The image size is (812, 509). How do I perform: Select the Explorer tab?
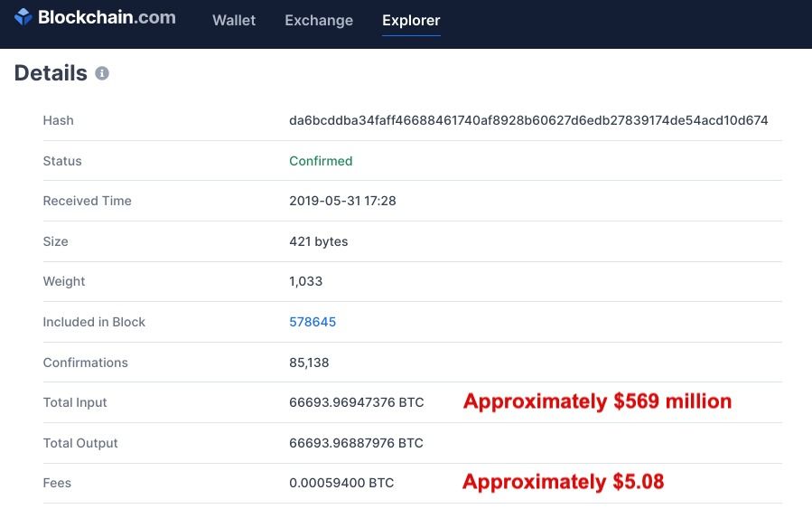tap(411, 20)
